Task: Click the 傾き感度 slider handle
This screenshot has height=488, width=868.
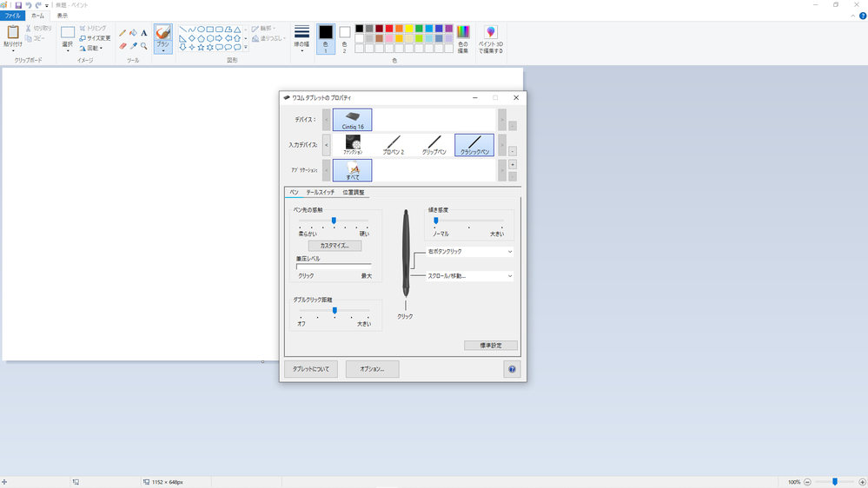Action: pyautogui.click(x=436, y=221)
